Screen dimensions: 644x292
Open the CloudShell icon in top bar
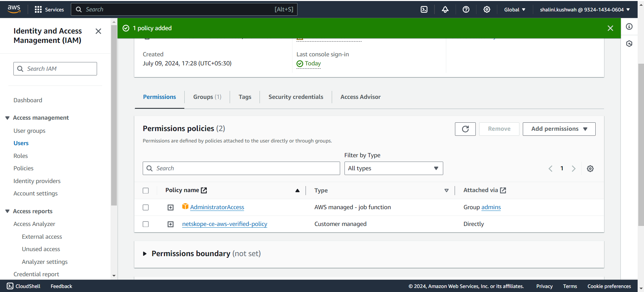point(424,9)
